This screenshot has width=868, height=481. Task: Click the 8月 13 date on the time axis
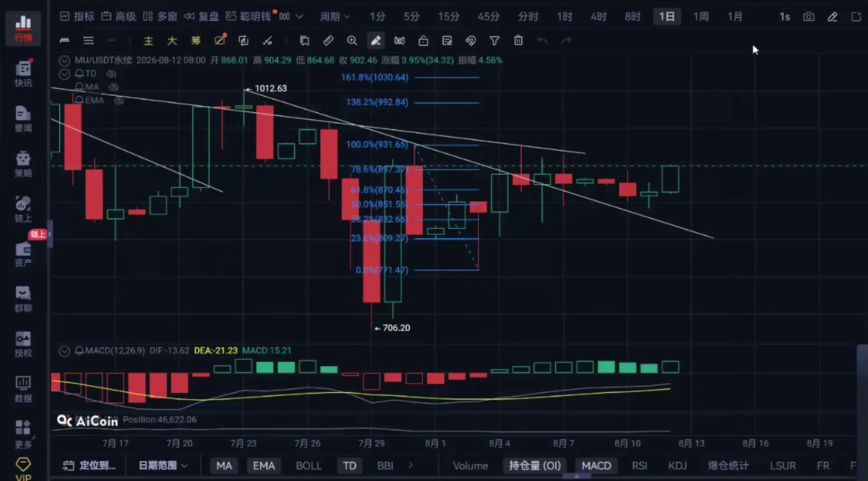[691, 443]
